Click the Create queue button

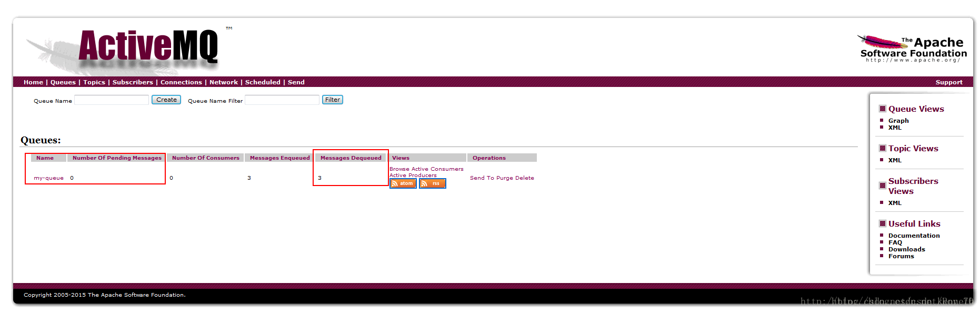point(166,100)
